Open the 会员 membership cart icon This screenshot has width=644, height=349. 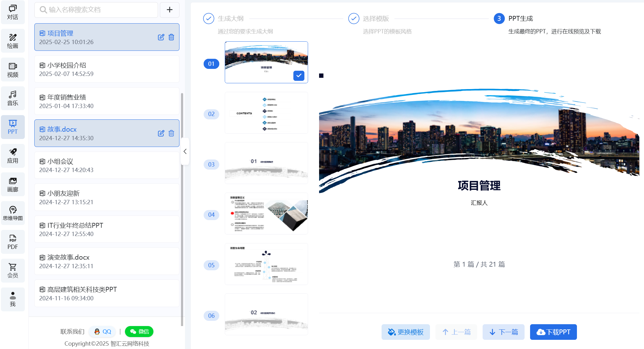(x=13, y=270)
